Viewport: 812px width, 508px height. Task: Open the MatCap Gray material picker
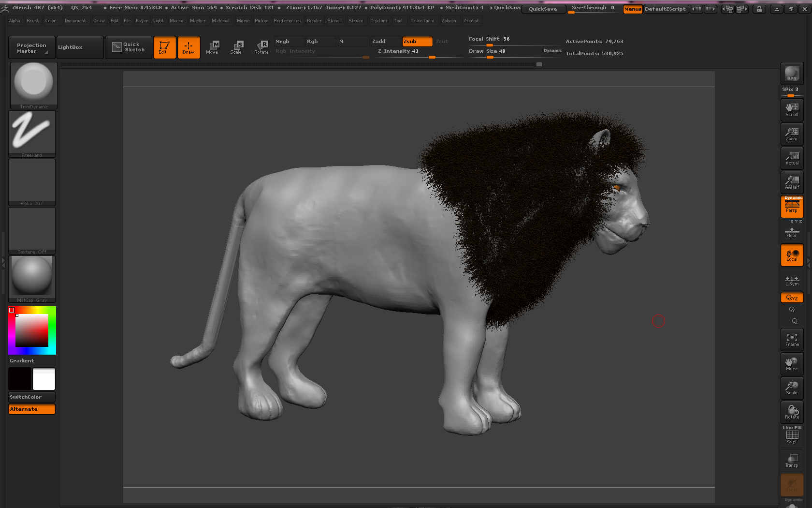32,279
